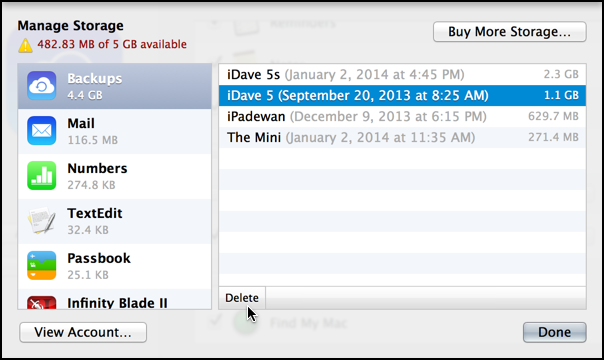Screen dimensions: 604x360
Task: Click the Mail envelope icon
Action: (x=42, y=131)
